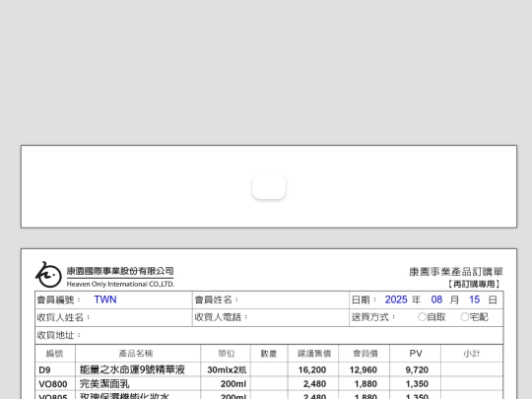Viewport: 532px width, 399px height.
Task: Click member price 12,960
Action: (x=364, y=369)
